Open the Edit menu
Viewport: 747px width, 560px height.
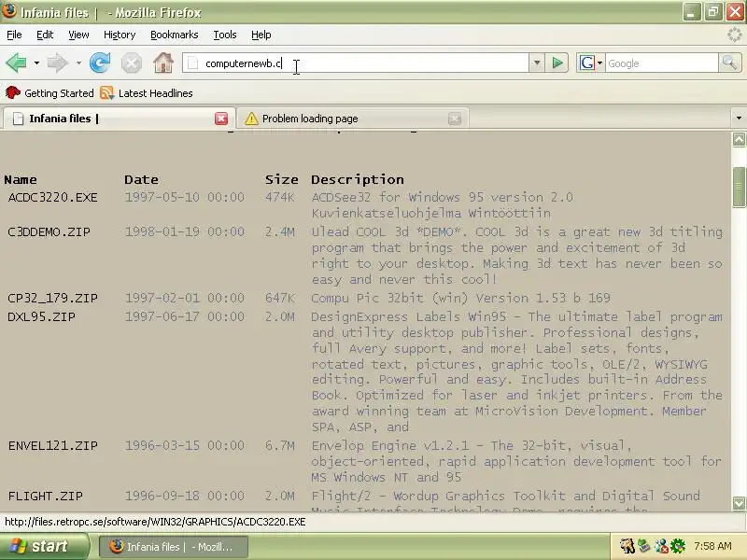tap(45, 35)
